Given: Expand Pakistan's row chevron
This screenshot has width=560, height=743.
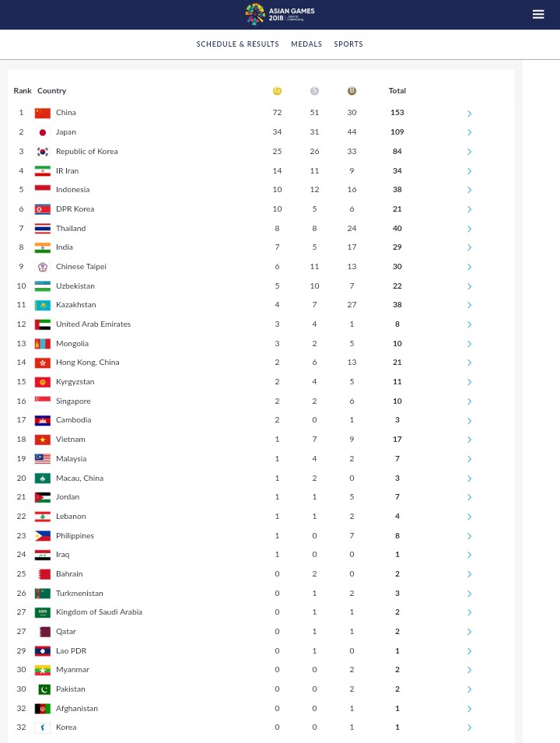Looking at the screenshot, I should coord(469,689).
